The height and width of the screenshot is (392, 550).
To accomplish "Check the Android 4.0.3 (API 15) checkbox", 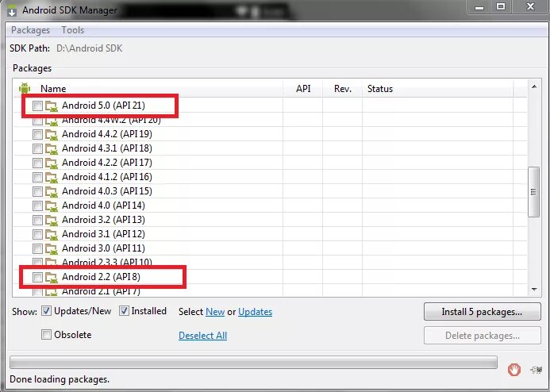I will pyautogui.click(x=37, y=192).
